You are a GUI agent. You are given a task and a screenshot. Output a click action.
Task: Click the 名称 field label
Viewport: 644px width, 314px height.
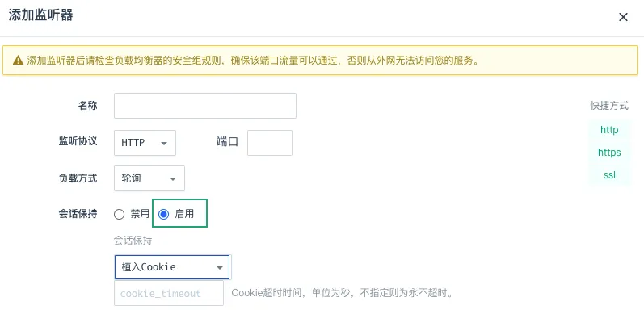pos(87,106)
